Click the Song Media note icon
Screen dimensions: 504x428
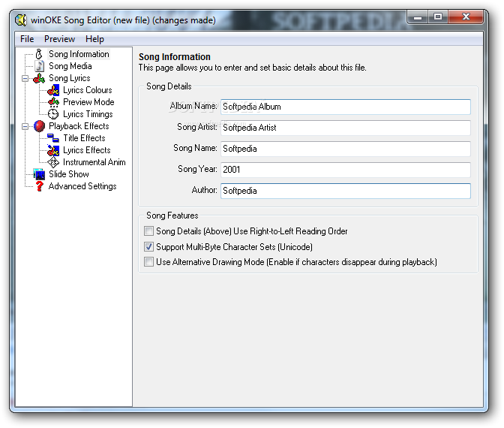39,66
